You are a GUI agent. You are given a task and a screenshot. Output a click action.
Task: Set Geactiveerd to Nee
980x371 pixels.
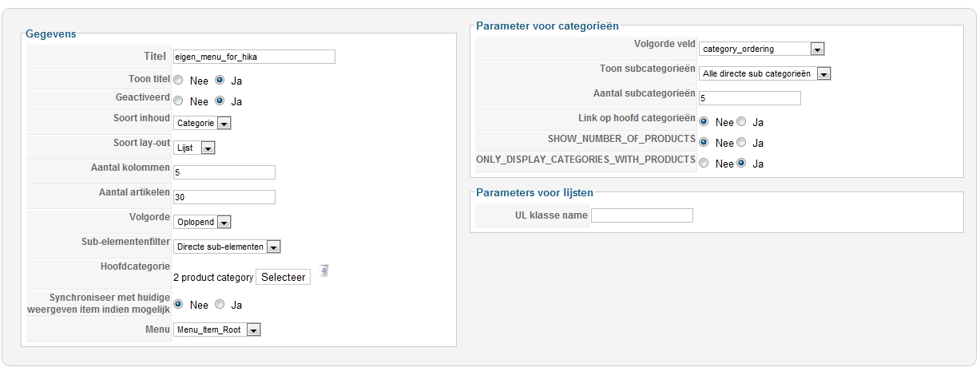178,101
